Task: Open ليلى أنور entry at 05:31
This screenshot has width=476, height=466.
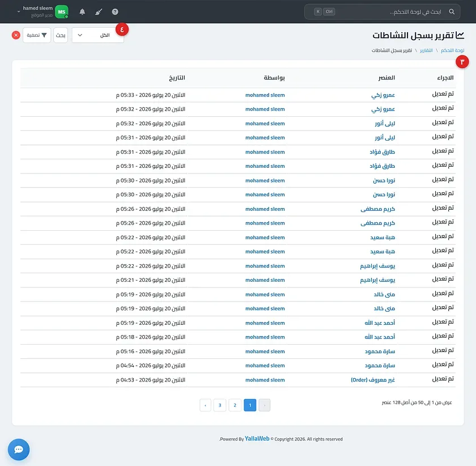Action: tap(385, 138)
